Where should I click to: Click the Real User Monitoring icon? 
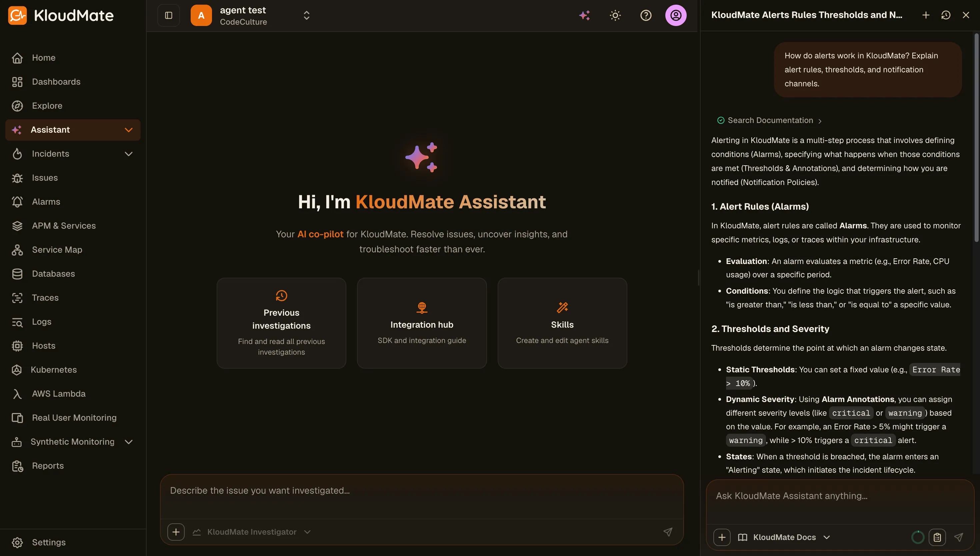tap(17, 418)
